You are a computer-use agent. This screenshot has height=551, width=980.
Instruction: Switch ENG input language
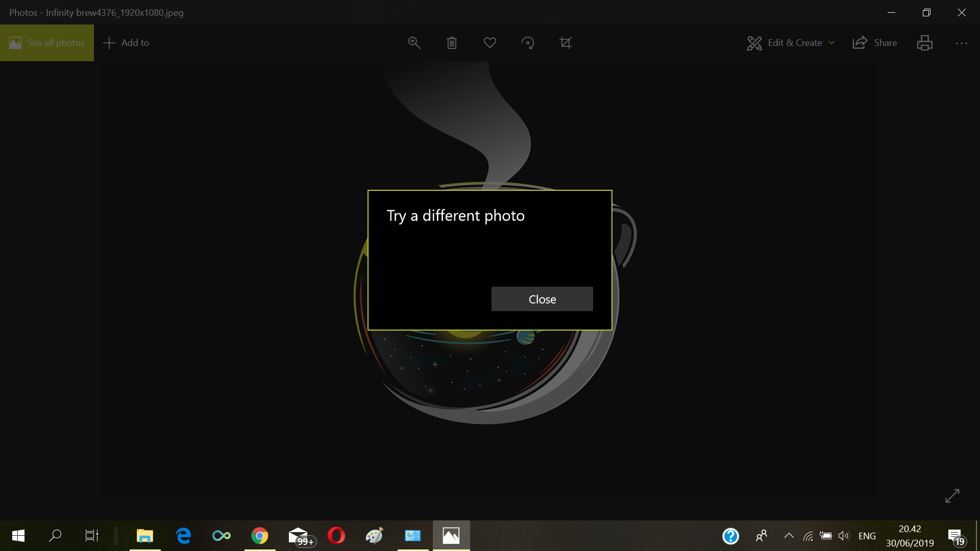click(x=867, y=536)
